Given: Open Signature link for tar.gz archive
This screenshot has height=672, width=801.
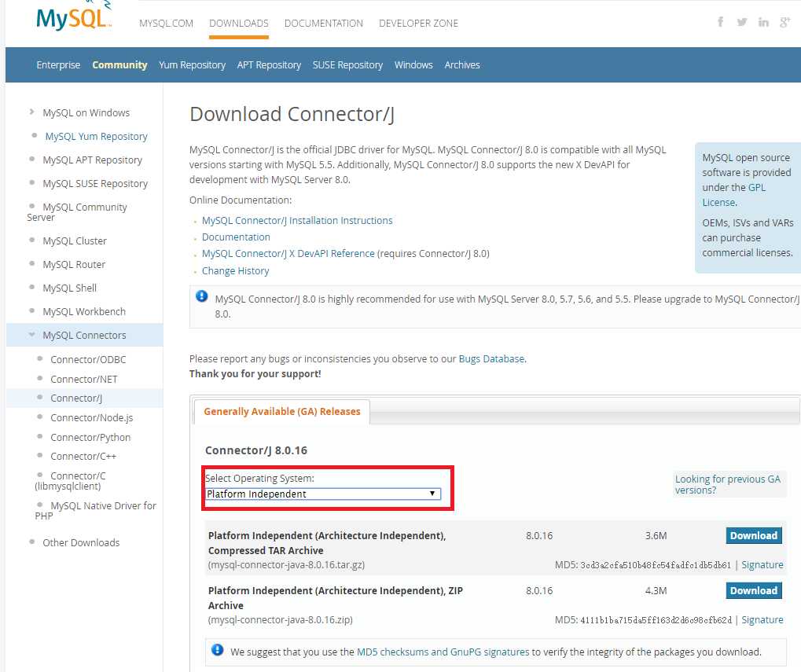Looking at the screenshot, I should coord(762,565).
